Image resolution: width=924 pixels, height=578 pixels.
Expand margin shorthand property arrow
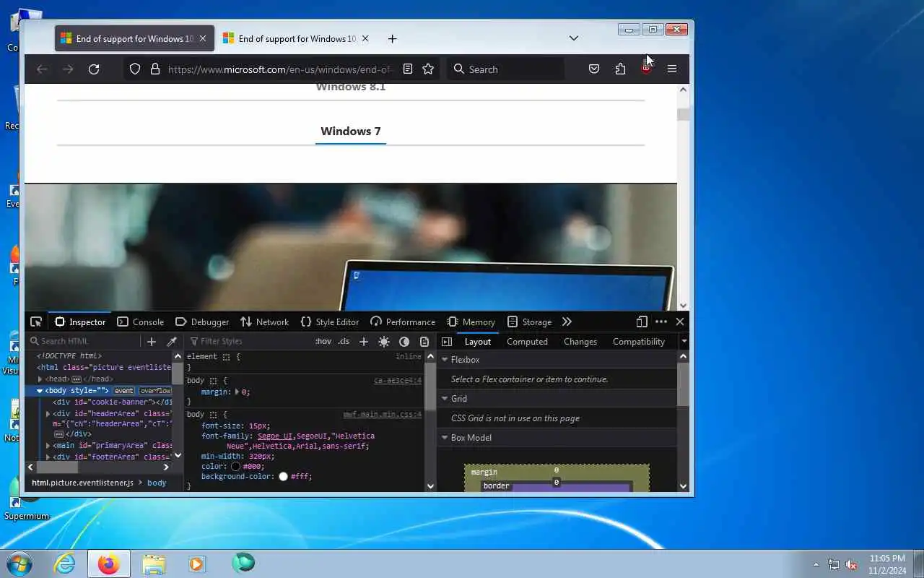(237, 392)
